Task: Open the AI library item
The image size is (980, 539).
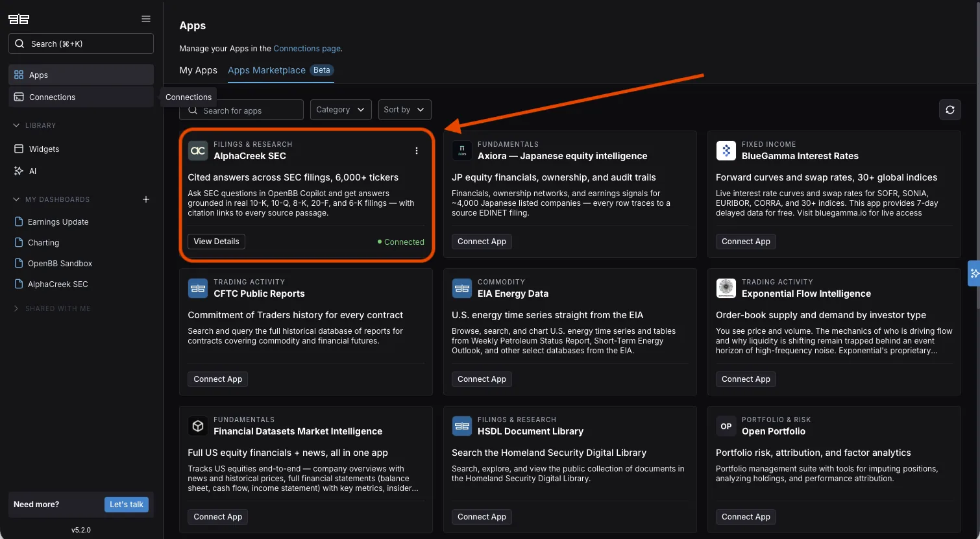Action: tap(81, 171)
